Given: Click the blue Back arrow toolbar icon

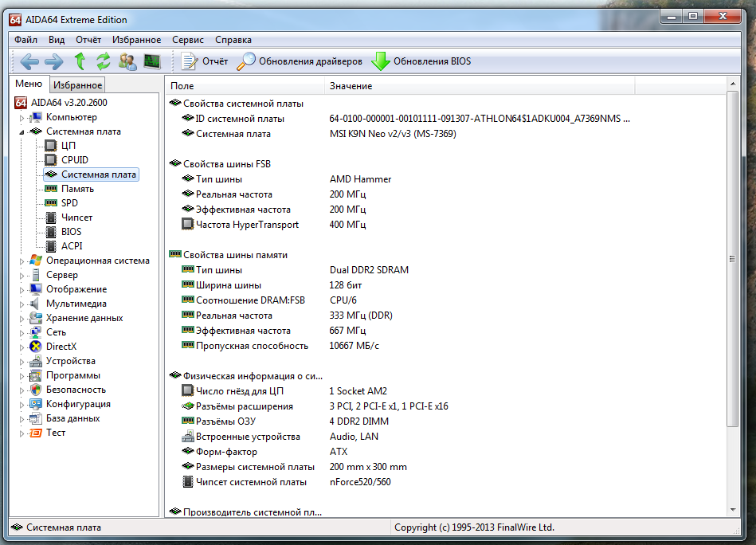Looking at the screenshot, I should 29,61.
